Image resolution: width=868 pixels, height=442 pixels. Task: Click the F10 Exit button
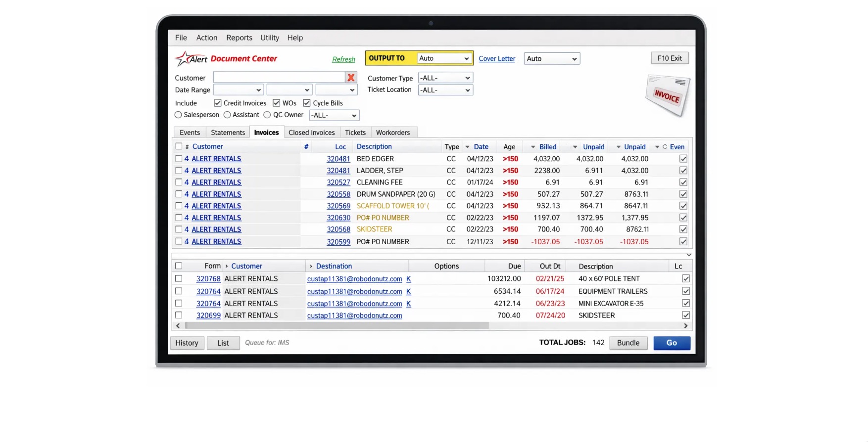[670, 58]
